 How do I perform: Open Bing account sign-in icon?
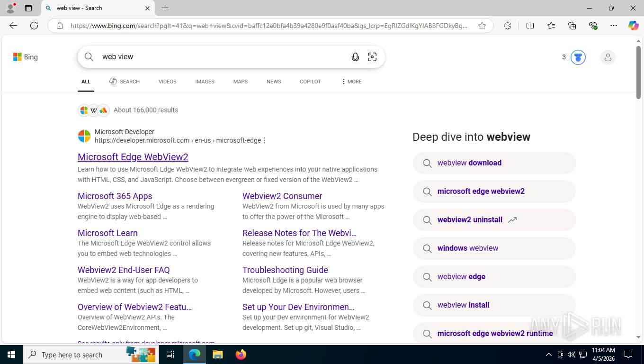[x=608, y=57]
